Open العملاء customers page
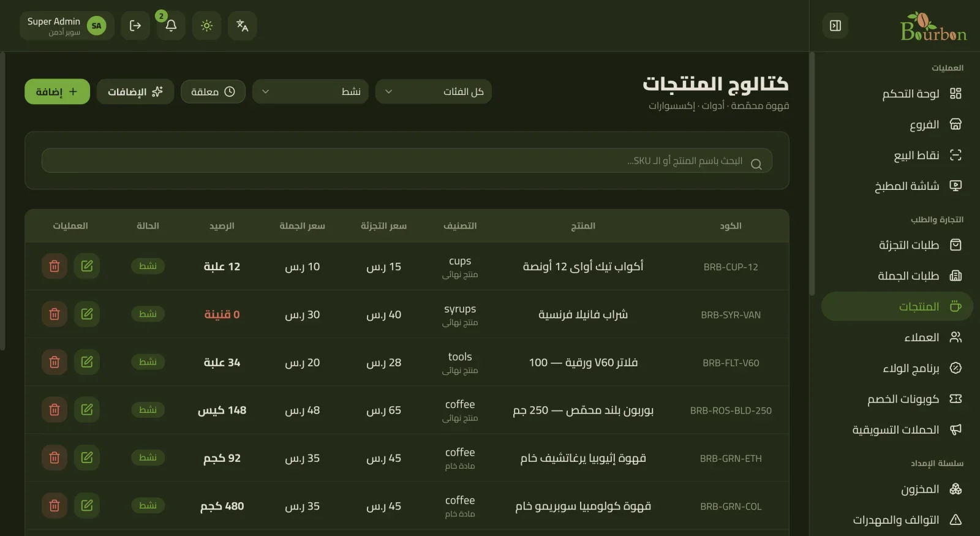Image resolution: width=980 pixels, height=536 pixels. point(897,338)
